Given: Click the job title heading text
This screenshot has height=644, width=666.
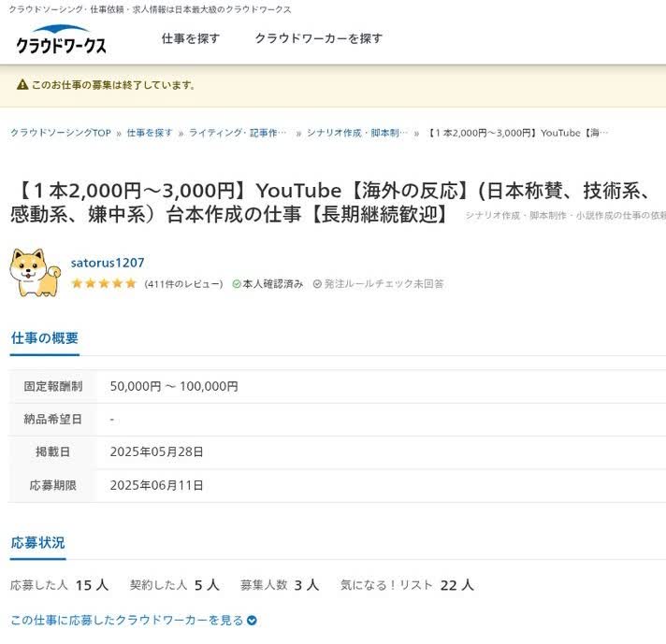Looking at the screenshot, I should [x=327, y=203].
